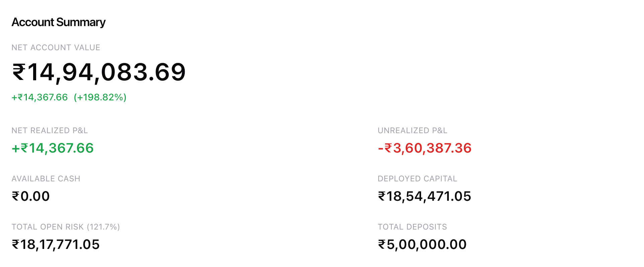Select the UNREALIZED P&L label
The width and height of the screenshot is (644, 267).
click(x=412, y=130)
